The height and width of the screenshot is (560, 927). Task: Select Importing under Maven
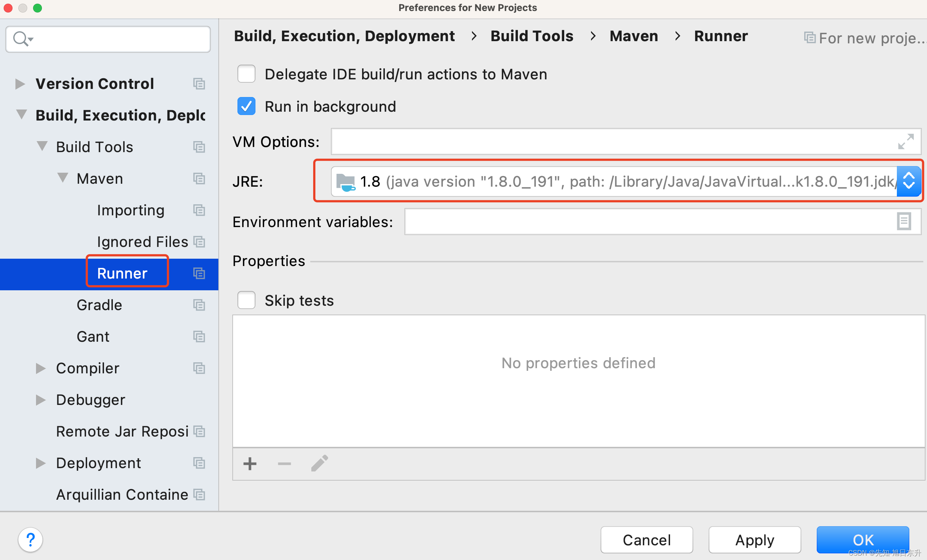point(130,210)
